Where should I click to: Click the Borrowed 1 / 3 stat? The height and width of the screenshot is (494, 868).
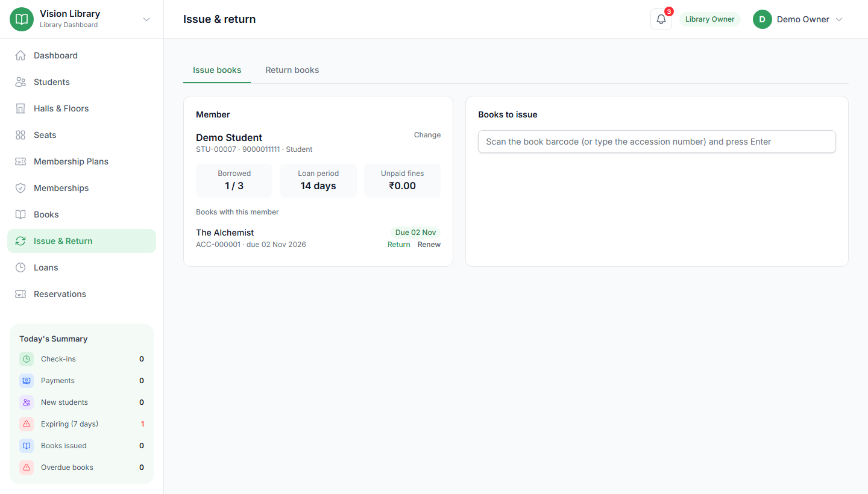pyautogui.click(x=234, y=181)
